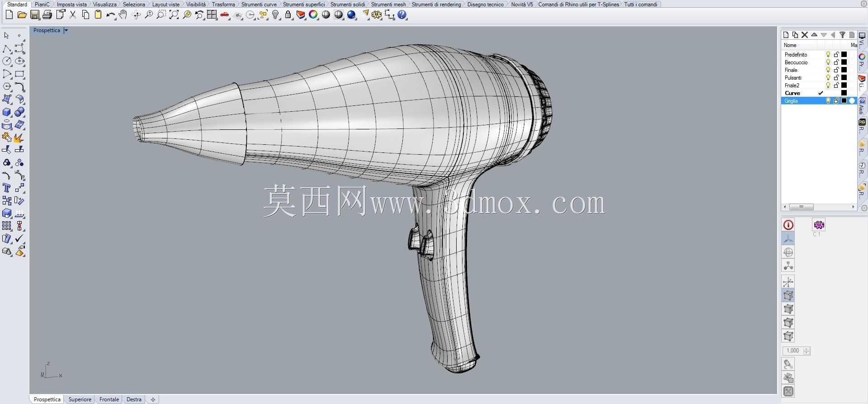Open help with the question mark icon

pyautogui.click(x=402, y=15)
